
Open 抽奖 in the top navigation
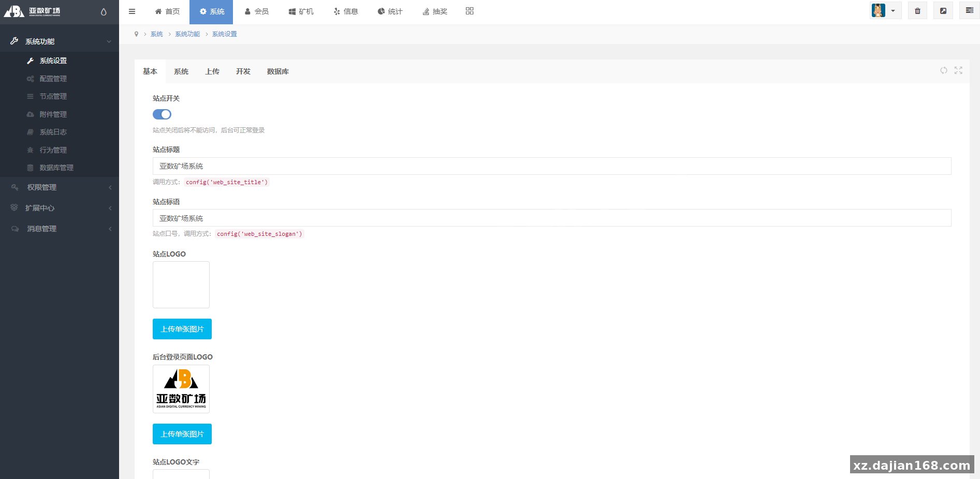pyautogui.click(x=435, y=11)
